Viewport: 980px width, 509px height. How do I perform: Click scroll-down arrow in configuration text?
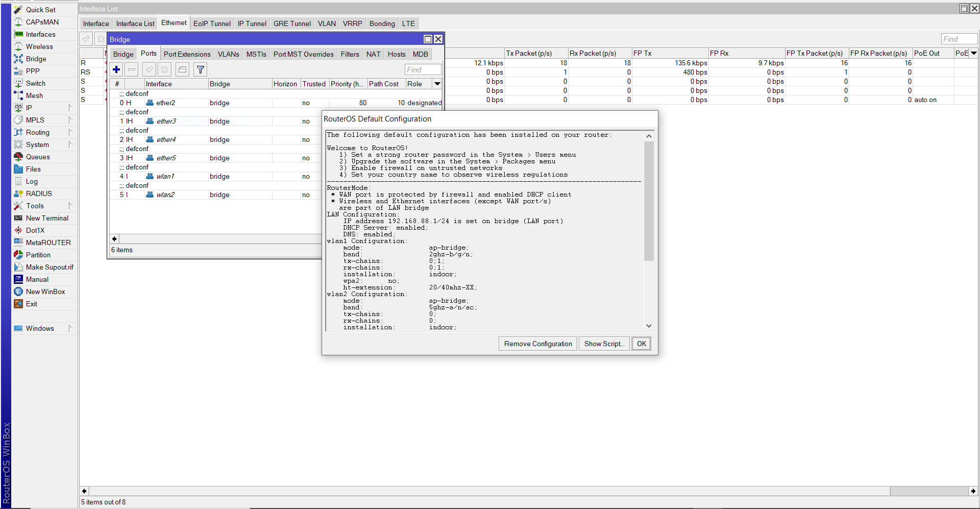point(649,326)
